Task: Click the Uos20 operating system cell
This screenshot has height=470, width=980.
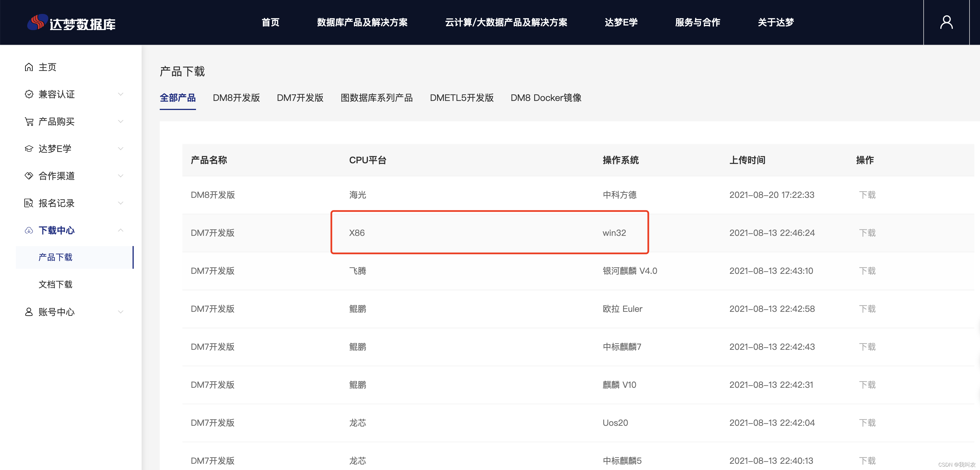Action: pos(615,423)
